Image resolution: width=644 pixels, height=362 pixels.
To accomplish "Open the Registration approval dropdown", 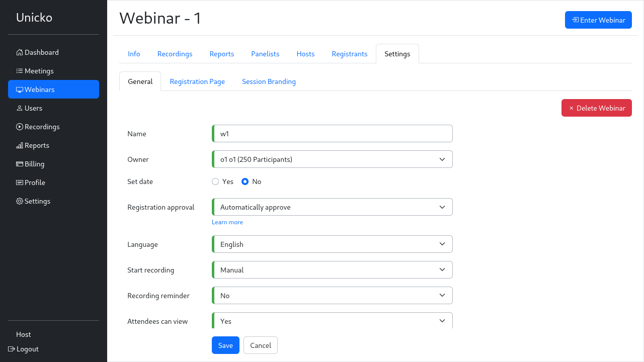I will pyautogui.click(x=332, y=207).
